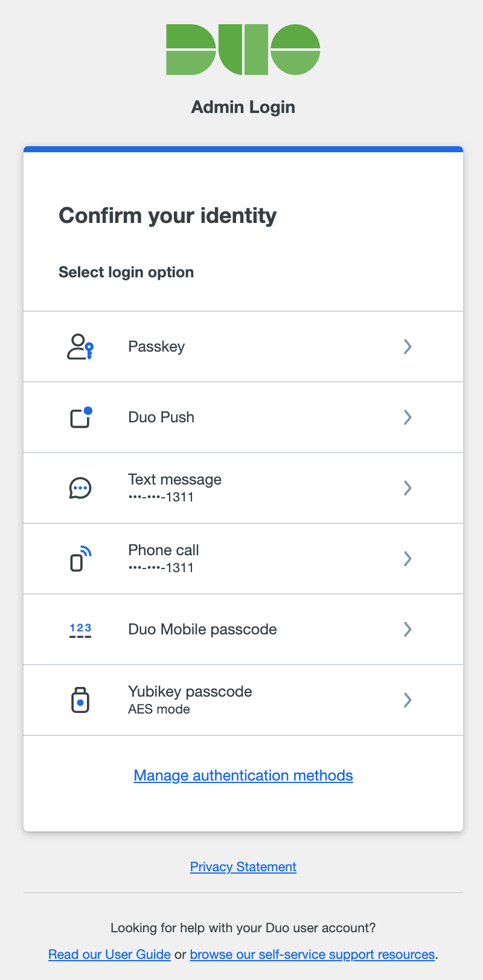483x980 pixels.
Task: Click the Passkey key icon
Action: click(79, 346)
